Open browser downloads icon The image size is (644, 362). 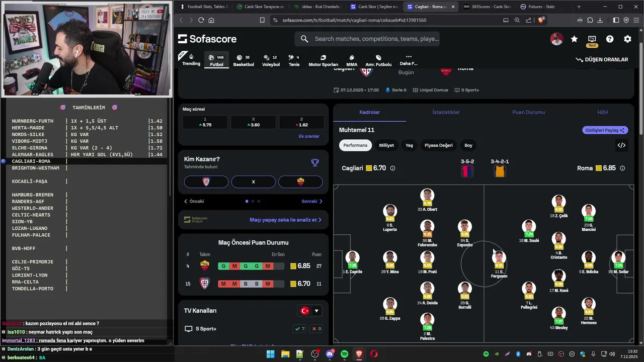click(600, 20)
